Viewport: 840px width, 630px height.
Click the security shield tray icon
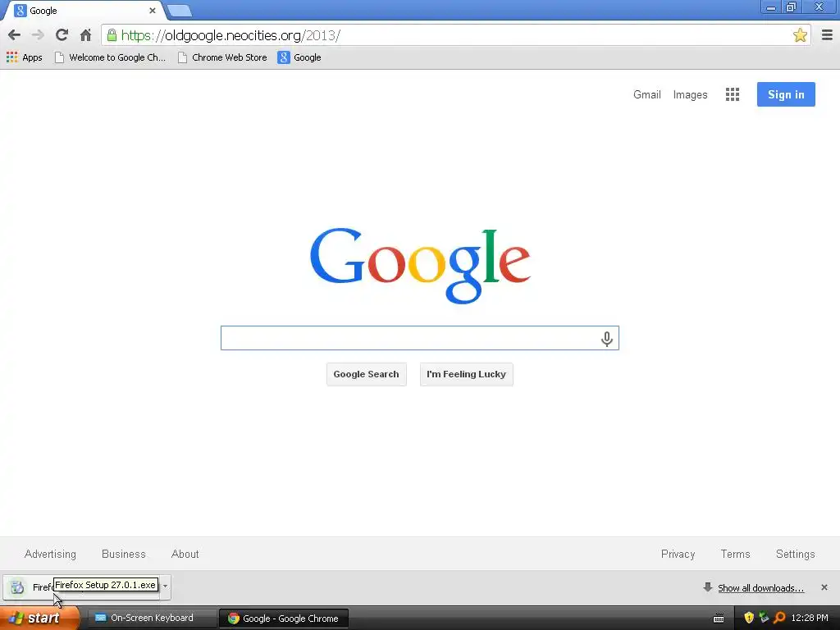(749, 618)
